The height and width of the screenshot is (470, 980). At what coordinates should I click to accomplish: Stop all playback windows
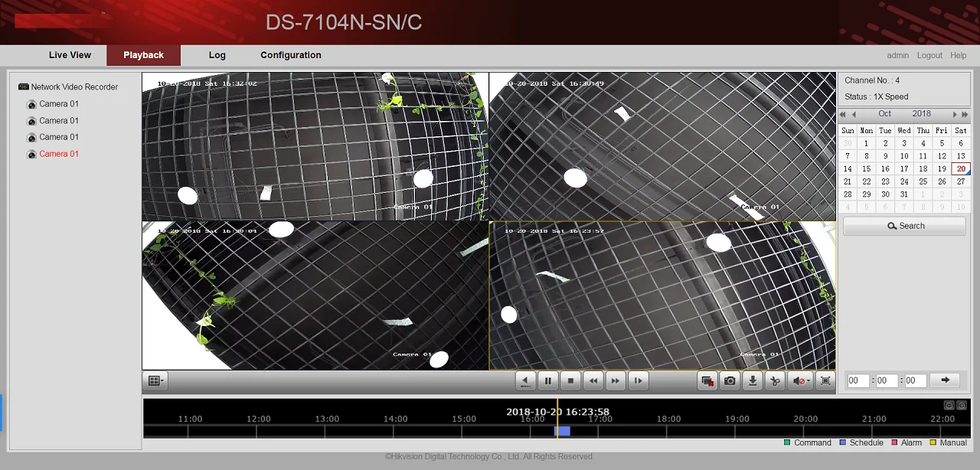tap(707, 380)
